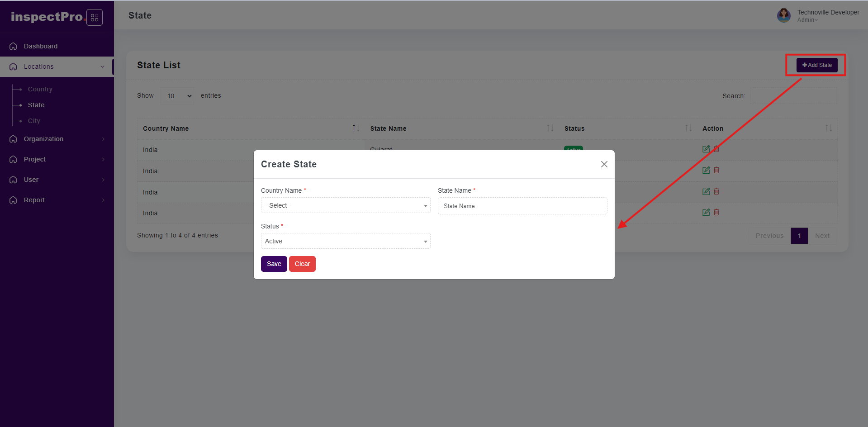Open Dashboard from the sidebar
Image resolution: width=868 pixels, height=427 pixels.
pyautogui.click(x=40, y=46)
